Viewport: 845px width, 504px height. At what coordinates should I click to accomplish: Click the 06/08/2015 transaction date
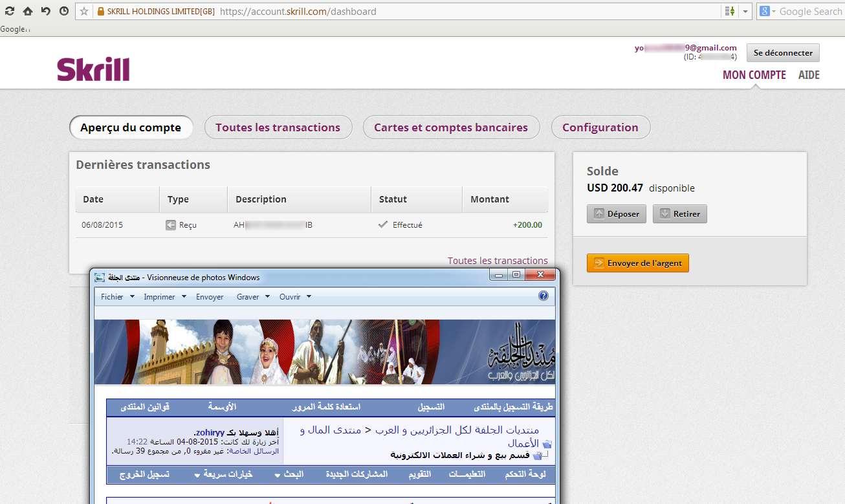(x=102, y=225)
